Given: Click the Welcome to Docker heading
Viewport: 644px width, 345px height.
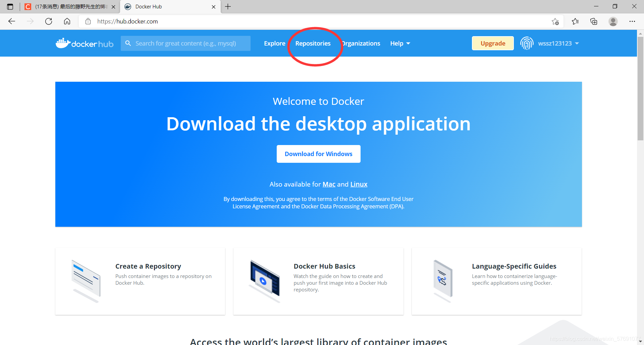Looking at the screenshot, I should click(x=318, y=101).
